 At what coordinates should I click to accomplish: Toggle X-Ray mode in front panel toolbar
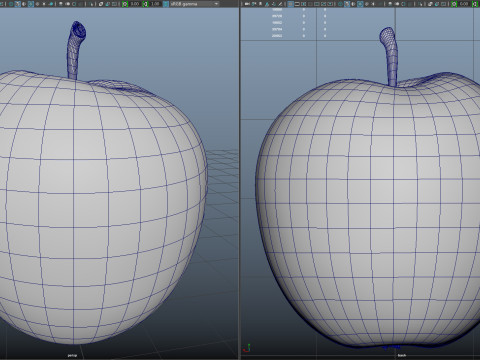430,4
